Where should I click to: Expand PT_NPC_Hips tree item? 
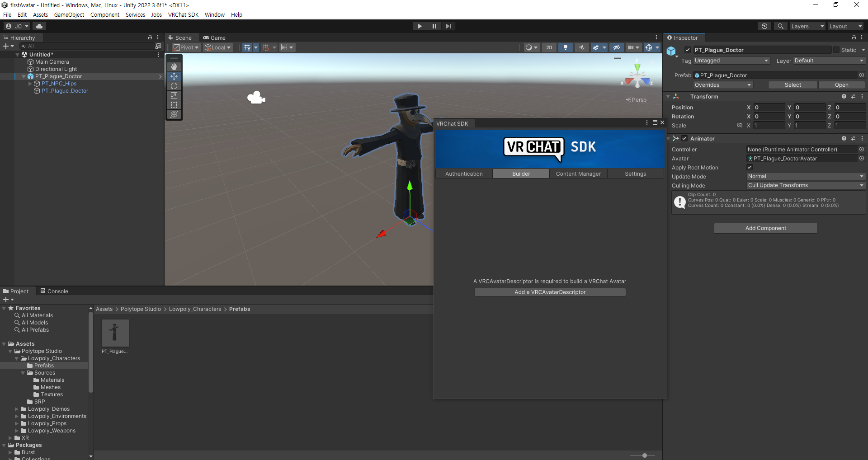[x=30, y=84]
